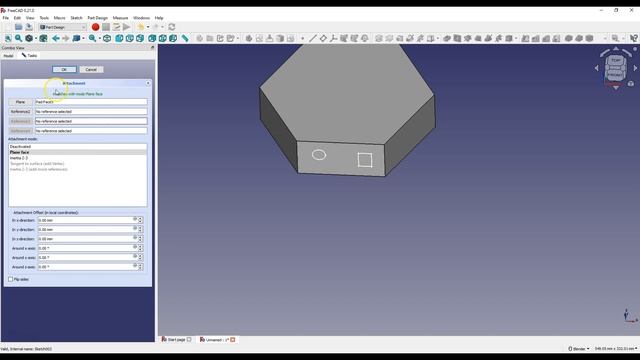Click the Draw style icon
Viewport: 640px width, 360px height.
(x=29, y=38)
